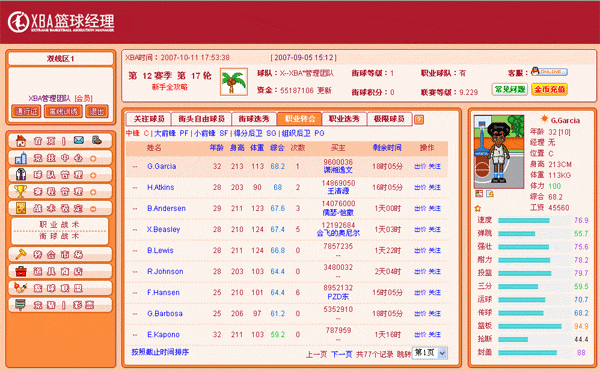Click the 金币充值 button
600x372 pixels.
[x=549, y=89]
